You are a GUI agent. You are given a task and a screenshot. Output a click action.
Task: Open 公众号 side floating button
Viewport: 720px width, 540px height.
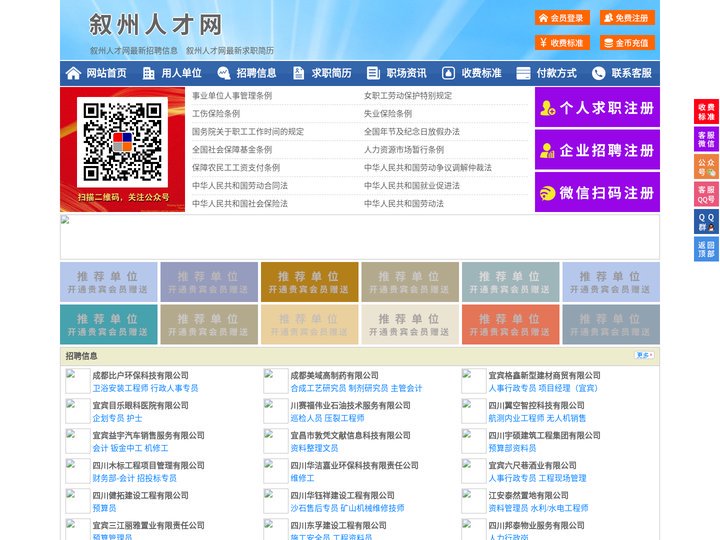(706, 166)
